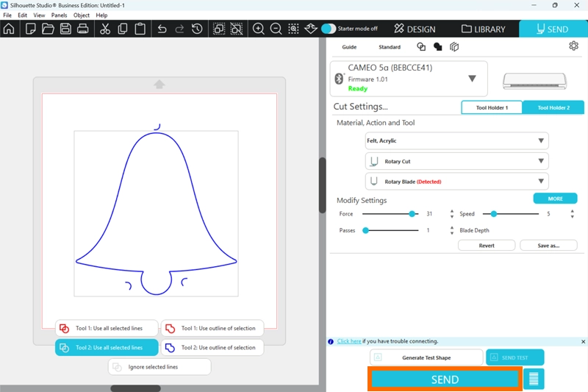This screenshot has height=392, width=588.
Task: Click the Home icon in toolbar
Action: point(9,29)
